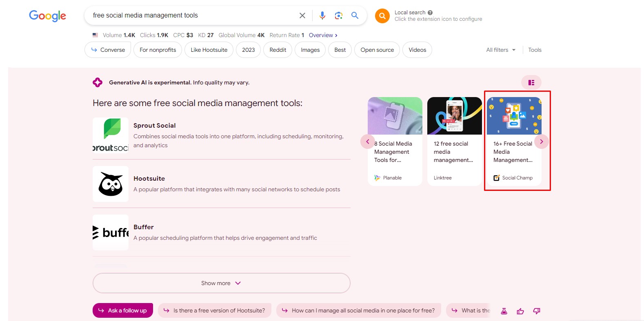Click the blue magnifier search icon
The height and width of the screenshot is (321, 644).
coord(355,15)
